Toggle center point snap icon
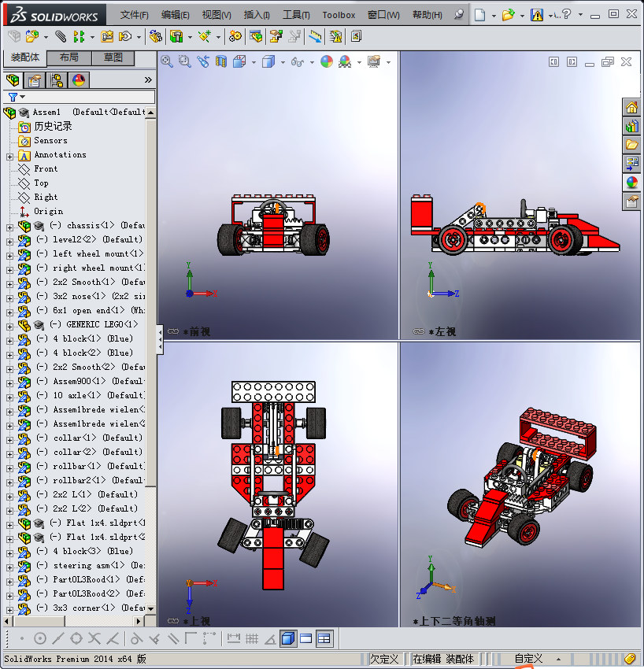This screenshot has width=644, height=669. [40, 639]
